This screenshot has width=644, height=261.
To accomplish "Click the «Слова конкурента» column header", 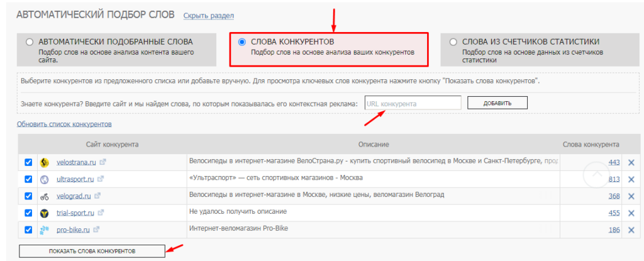I will pyautogui.click(x=591, y=144).
